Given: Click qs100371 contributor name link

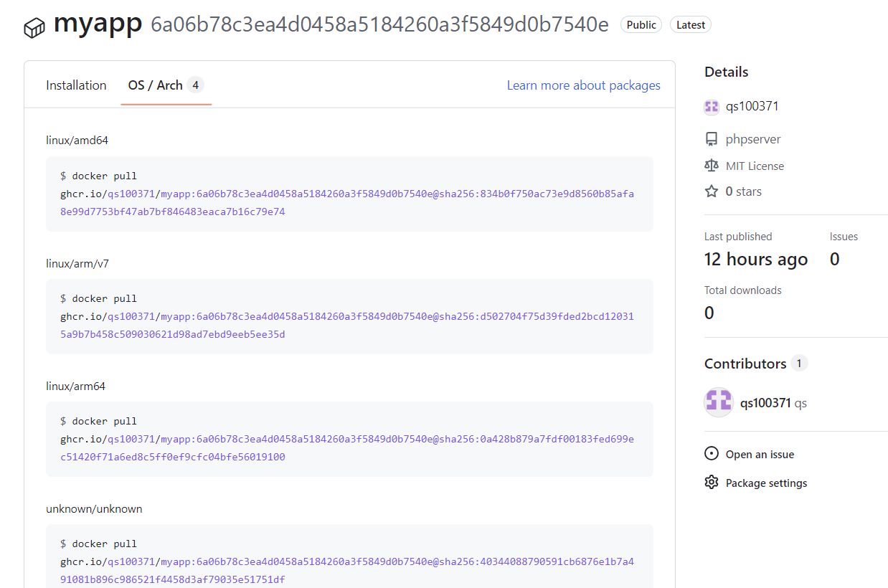Looking at the screenshot, I should point(765,403).
